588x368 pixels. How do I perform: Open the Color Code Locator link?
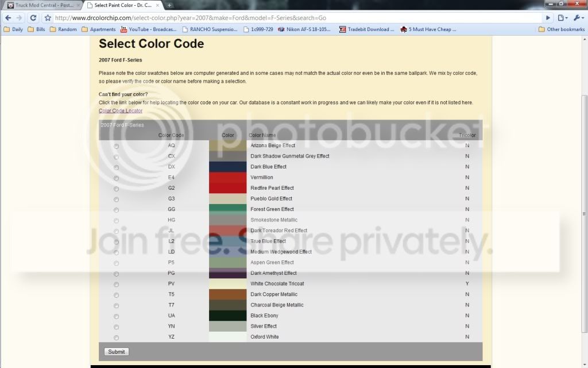coord(121,111)
